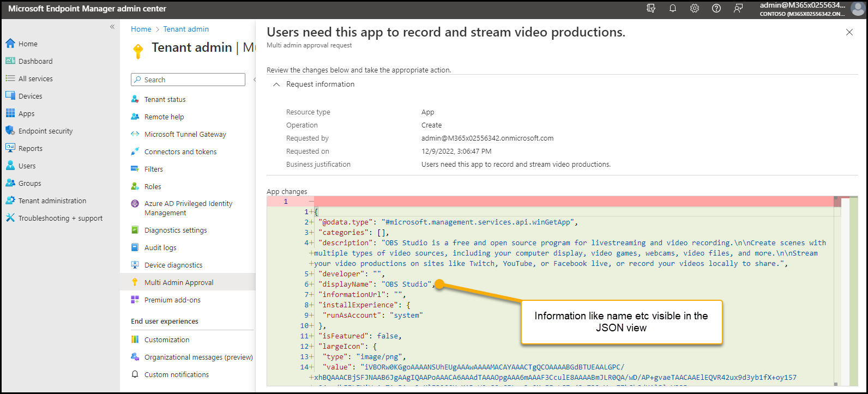Viewport: 868px width, 394px height.
Task: Open Diagnostics settings menu item
Action: [176, 230]
